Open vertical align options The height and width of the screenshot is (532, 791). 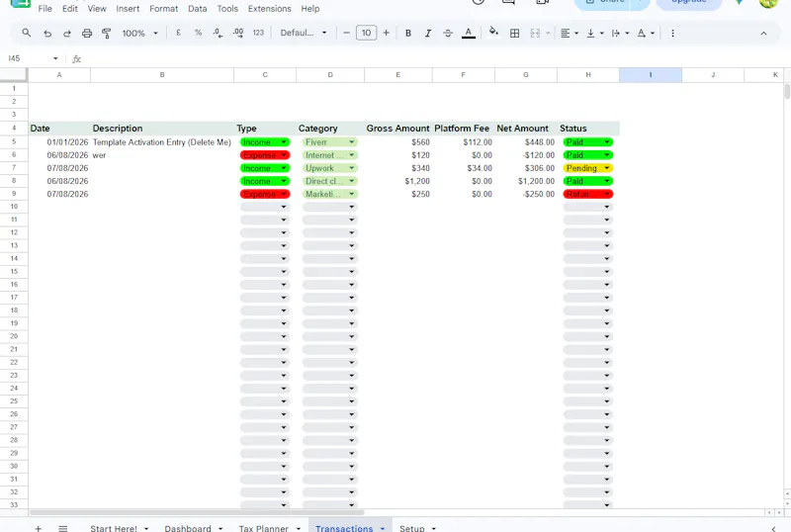click(595, 34)
